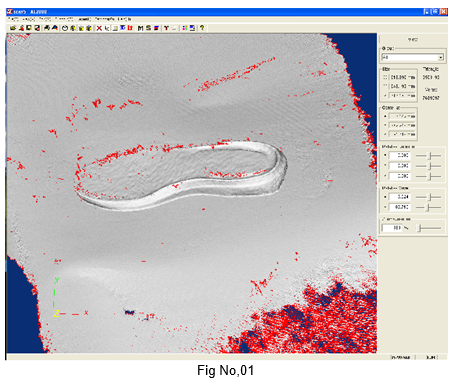
Task: Click the transparency slider at panel bottom
Action: pos(428,228)
